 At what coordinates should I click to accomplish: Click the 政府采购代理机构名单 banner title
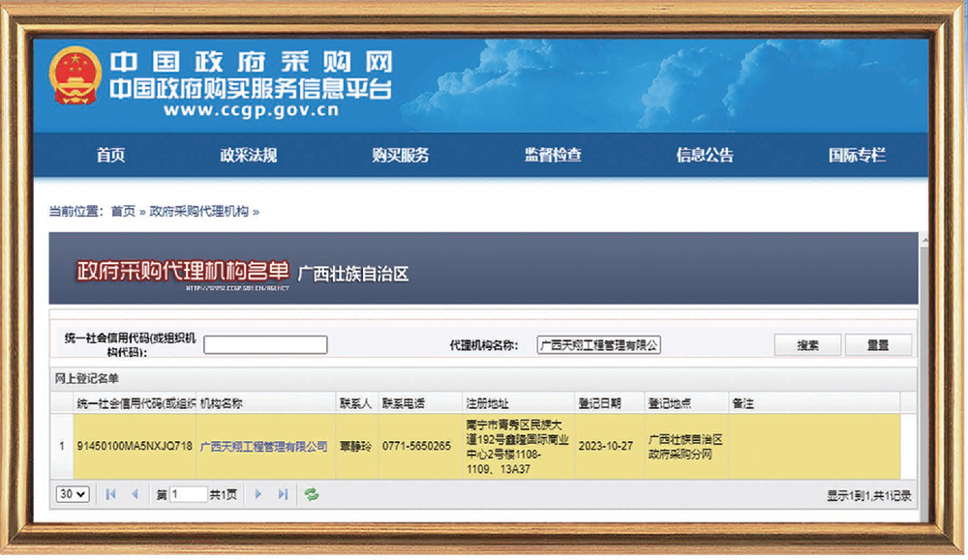[183, 272]
